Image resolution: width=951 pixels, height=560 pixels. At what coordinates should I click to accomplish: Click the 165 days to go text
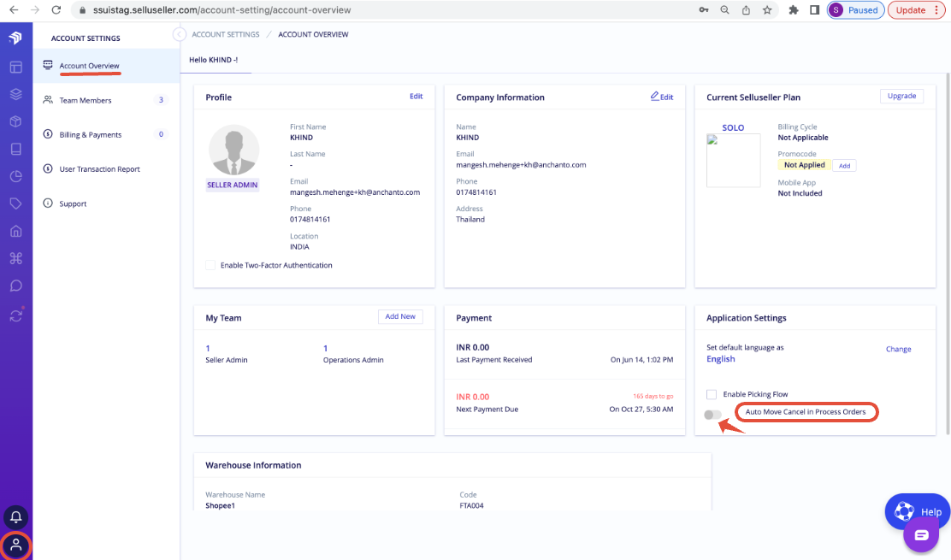point(653,397)
